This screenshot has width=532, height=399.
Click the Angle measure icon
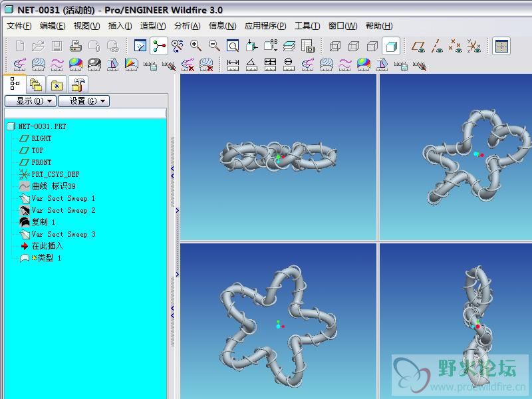pyautogui.click(x=251, y=64)
